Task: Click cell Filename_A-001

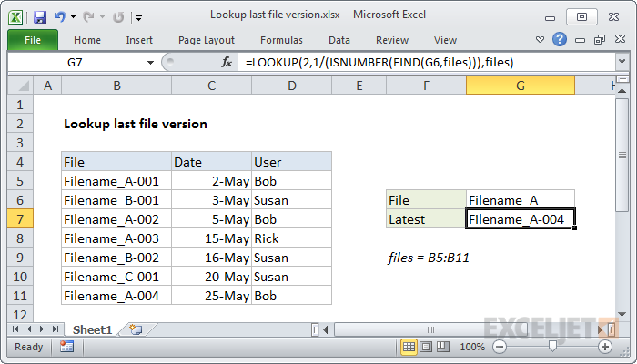Action: 116,181
